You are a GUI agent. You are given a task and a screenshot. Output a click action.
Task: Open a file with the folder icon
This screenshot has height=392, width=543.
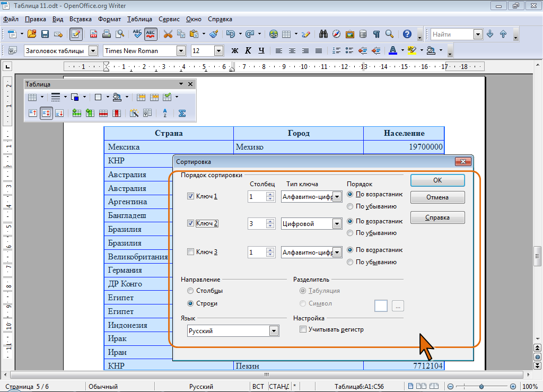pyautogui.click(x=32, y=34)
